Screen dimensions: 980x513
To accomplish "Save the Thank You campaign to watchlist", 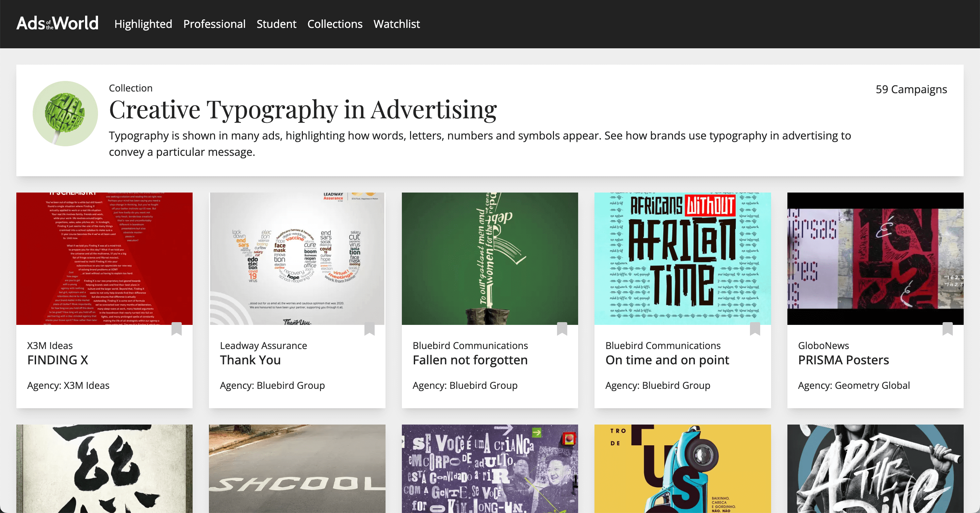I will [x=370, y=330].
